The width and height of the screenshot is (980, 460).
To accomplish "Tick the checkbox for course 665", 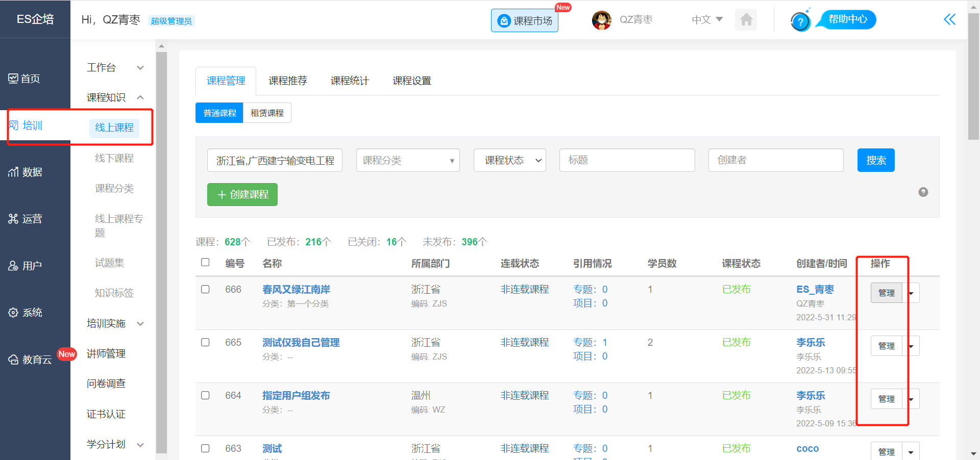I will 205,343.
